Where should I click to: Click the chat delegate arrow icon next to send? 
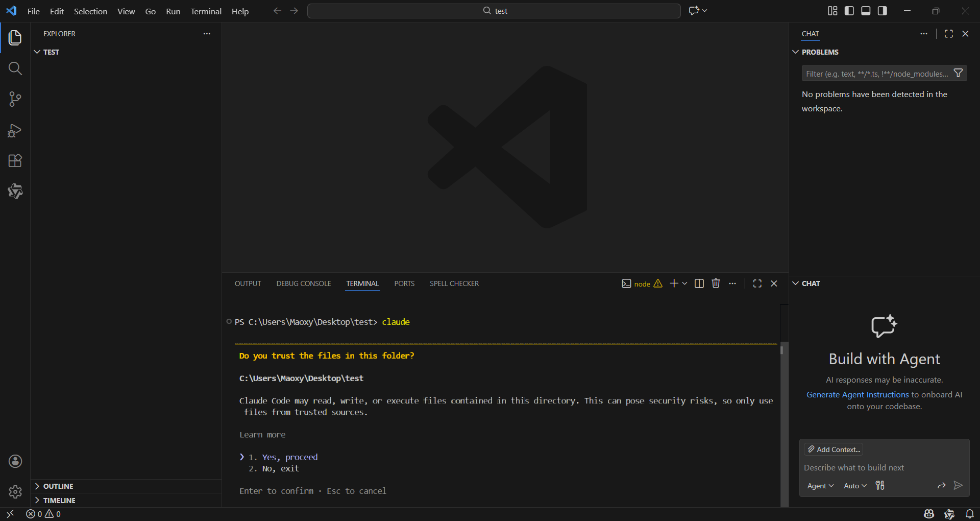click(x=942, y=485)
